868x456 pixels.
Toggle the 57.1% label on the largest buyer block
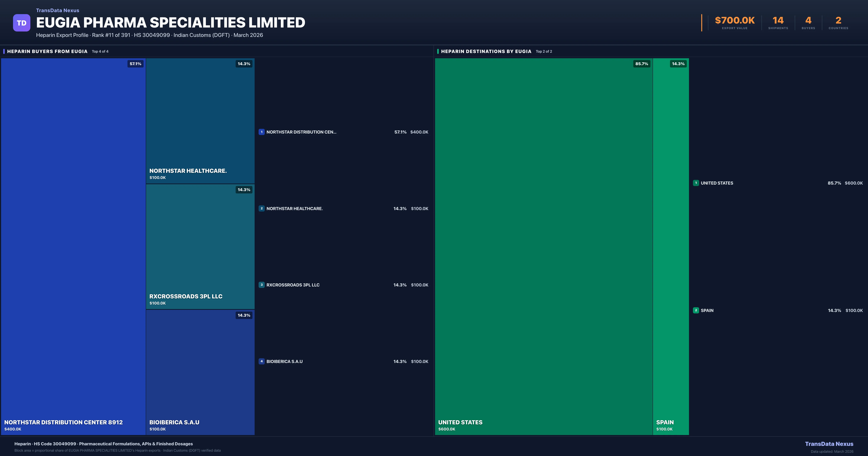[x=135, y=63]
